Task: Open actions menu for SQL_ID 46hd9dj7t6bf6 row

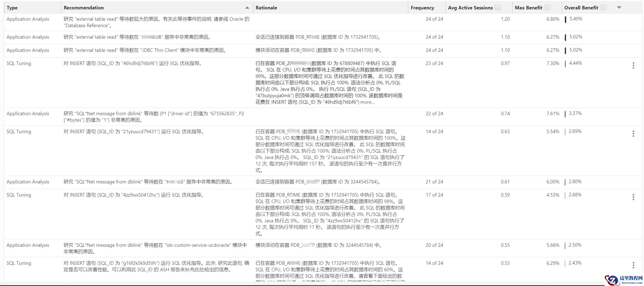Action: click(x=633, y=65)
